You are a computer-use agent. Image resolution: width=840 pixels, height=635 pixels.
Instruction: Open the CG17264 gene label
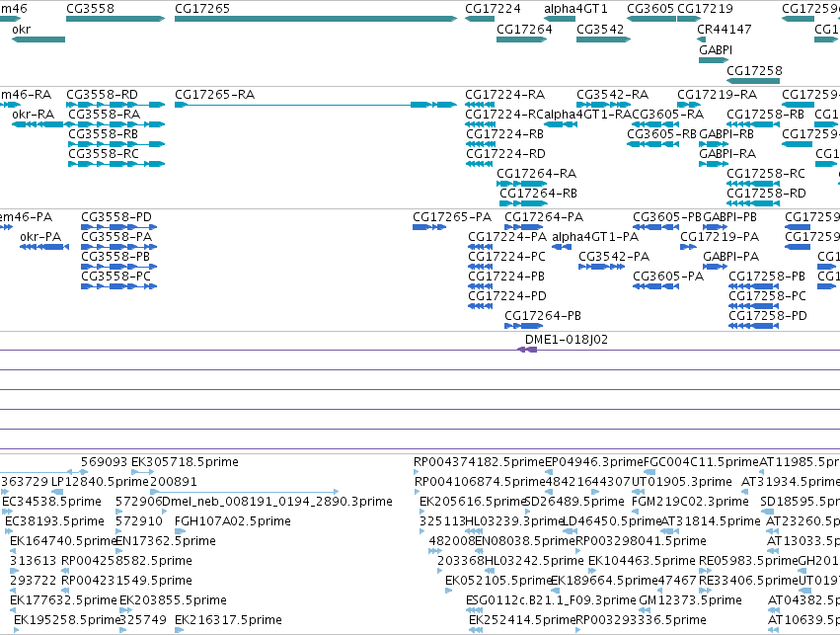[524, 29]
